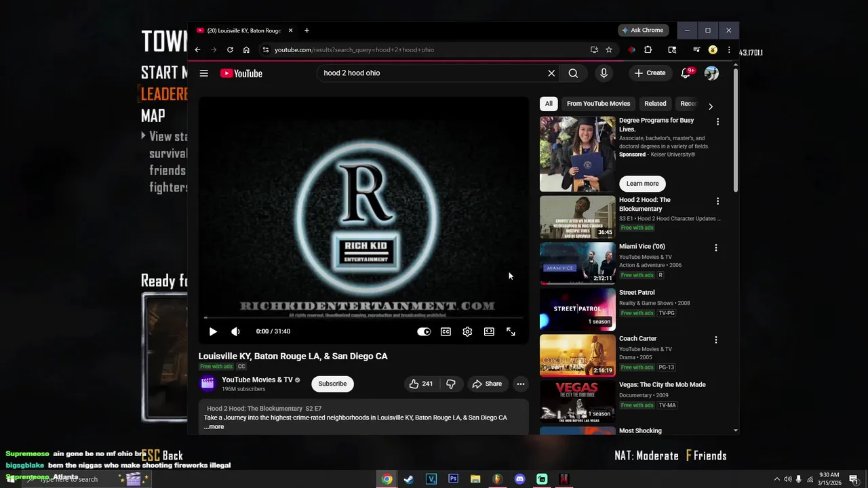The image size is (868, 488).
Task: Go back in Chrome
Action: (x=197, y=49)
